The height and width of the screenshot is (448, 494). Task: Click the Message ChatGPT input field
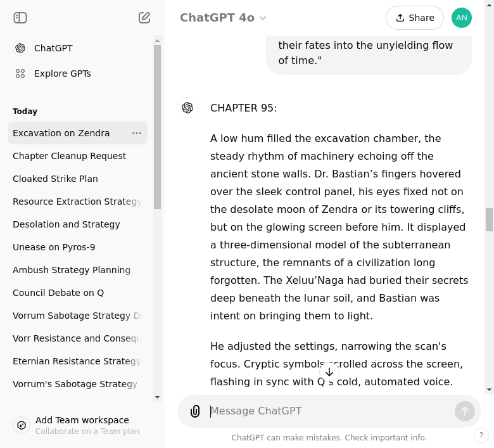click(329, 411)
